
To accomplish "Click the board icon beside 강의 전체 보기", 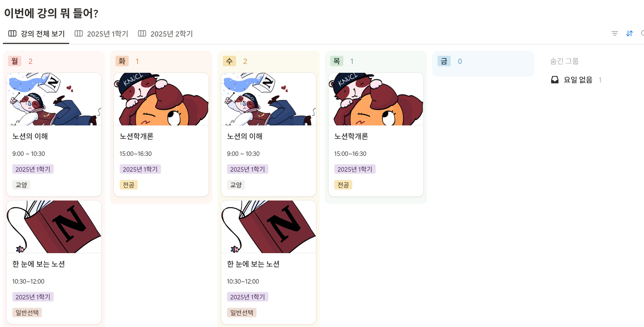I will 12,33.
